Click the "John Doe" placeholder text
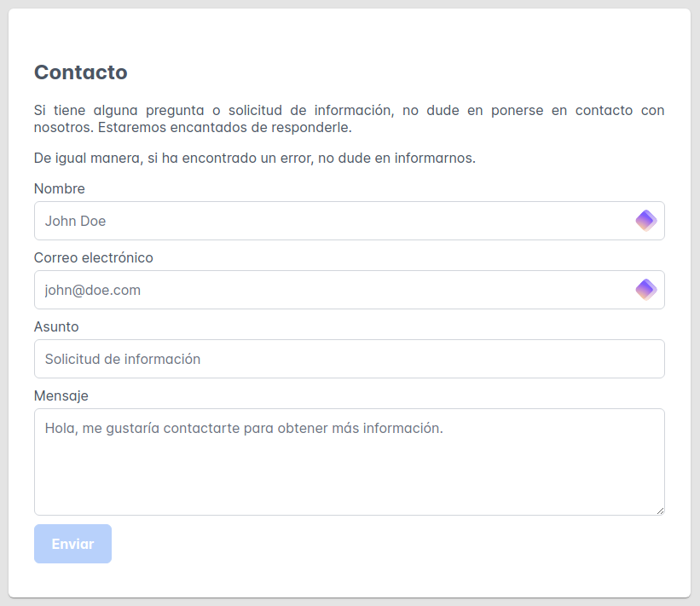The image size is (700, 606). click(x=76, y=222)
